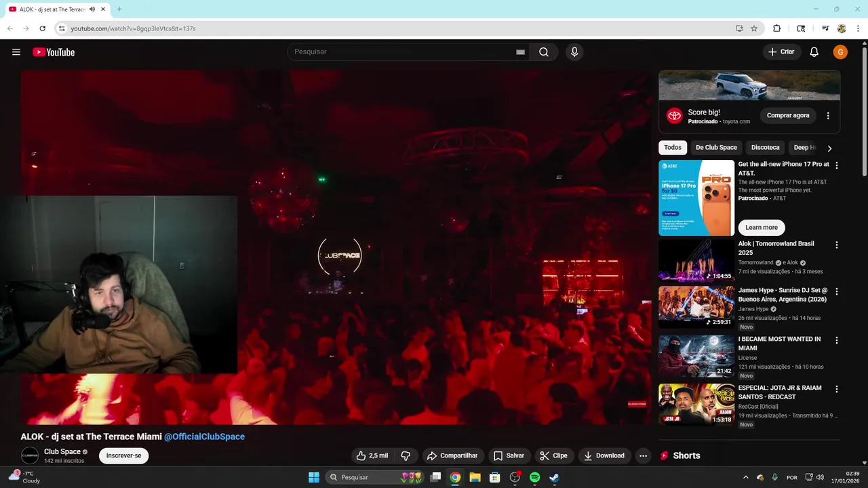Screen dimensions: 868x488
Task: Go to YouTube home via logo
Action: coord(54,52)
